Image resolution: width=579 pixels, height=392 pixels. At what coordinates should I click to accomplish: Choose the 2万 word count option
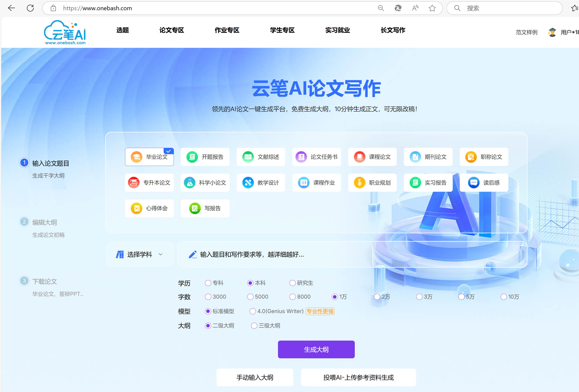[377, 297]
